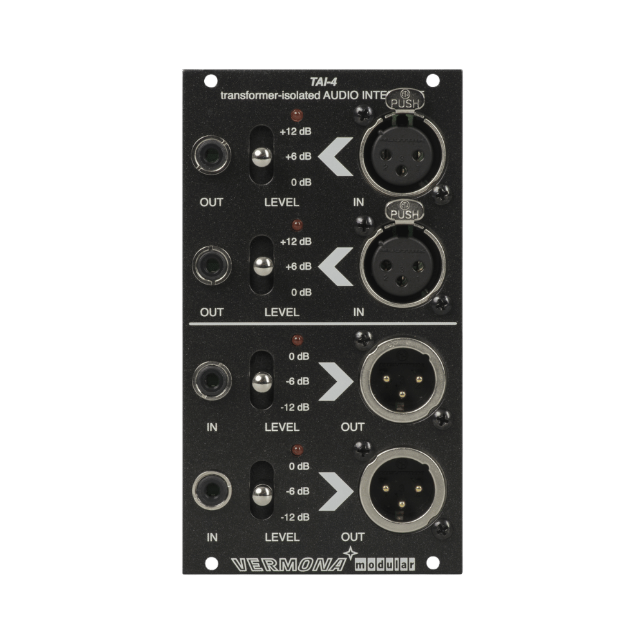644x644 pixels.
Task: Click the 'TAI-4' model title
Action: (x=323, y=82)
